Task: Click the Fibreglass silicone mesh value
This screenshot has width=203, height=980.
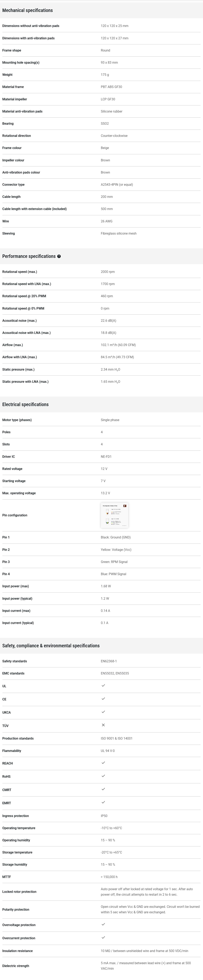Action: (x=119, y=234)
